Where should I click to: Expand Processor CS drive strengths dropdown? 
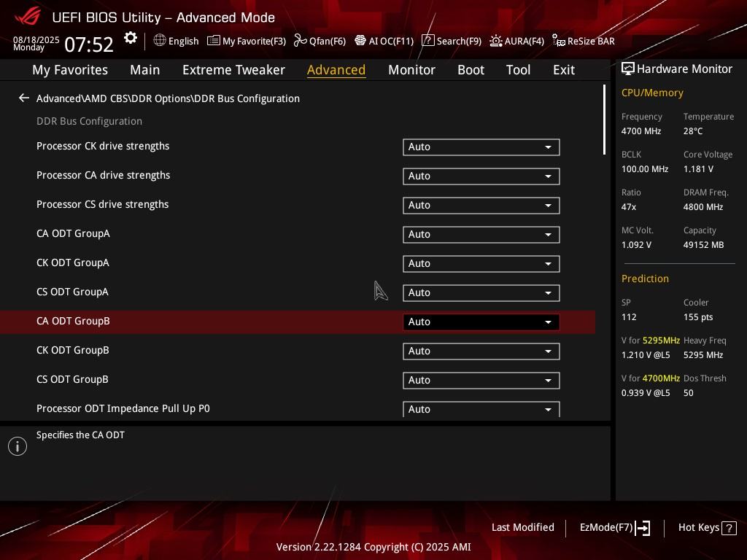481,205
